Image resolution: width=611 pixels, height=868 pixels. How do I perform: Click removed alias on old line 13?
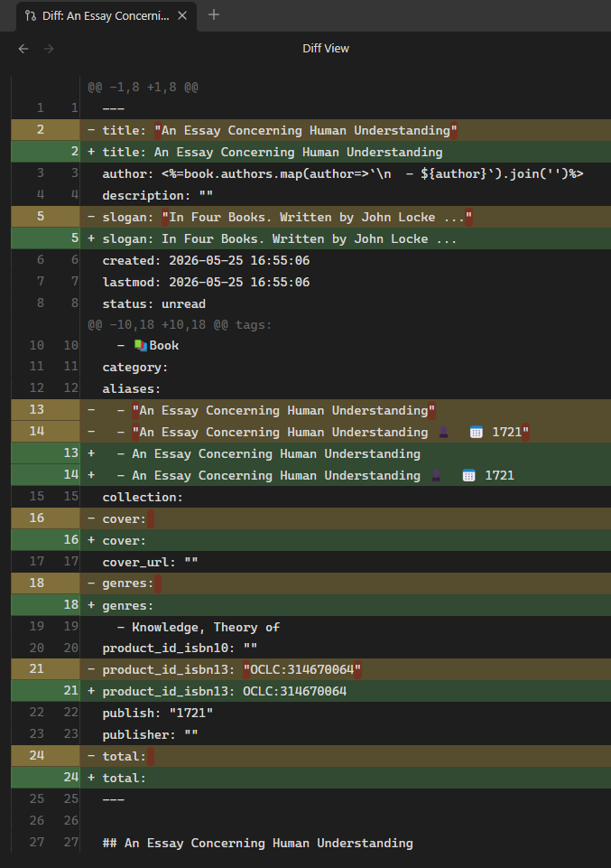coord(310,410)
